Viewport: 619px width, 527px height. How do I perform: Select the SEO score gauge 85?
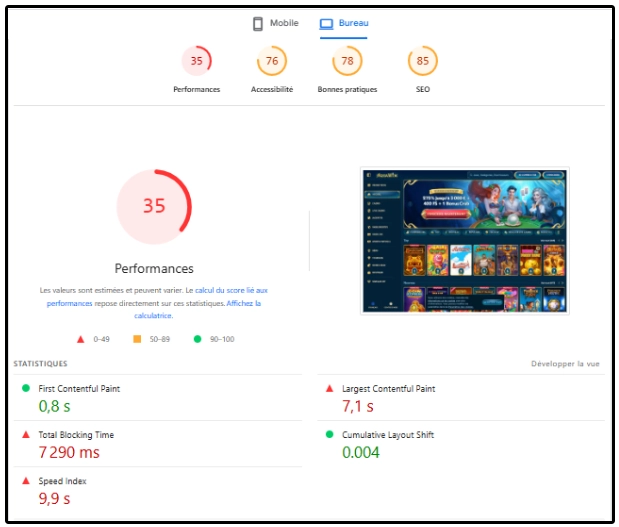tap(423, 62)
